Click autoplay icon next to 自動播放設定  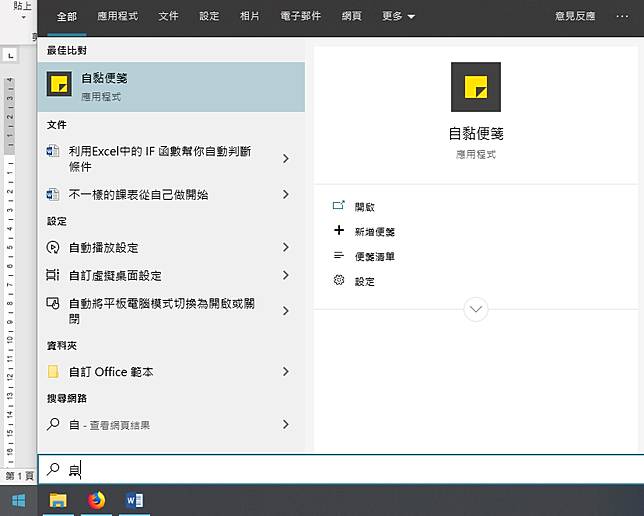[x=53, y=247]
